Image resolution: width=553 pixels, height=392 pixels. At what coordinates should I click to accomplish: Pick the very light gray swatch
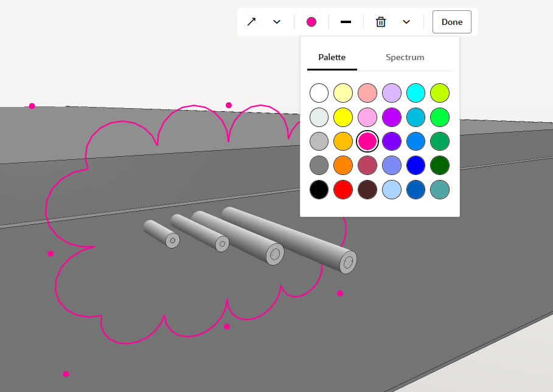(x=319, y=117)
